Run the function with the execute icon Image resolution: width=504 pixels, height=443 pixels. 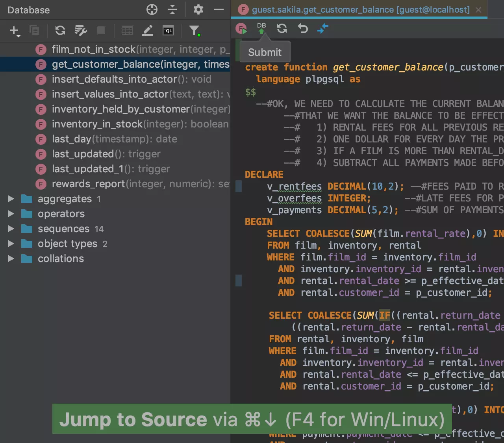(x=241, y=29)
